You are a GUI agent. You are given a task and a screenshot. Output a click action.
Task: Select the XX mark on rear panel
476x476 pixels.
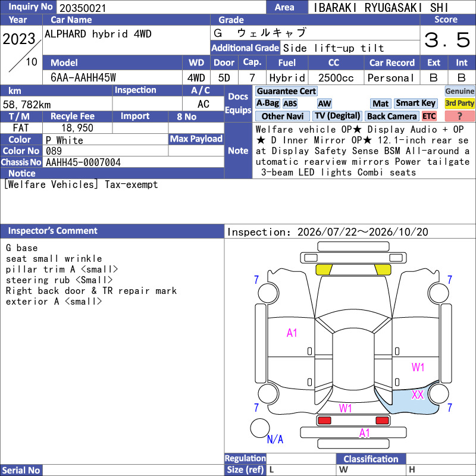click(418, 394)
